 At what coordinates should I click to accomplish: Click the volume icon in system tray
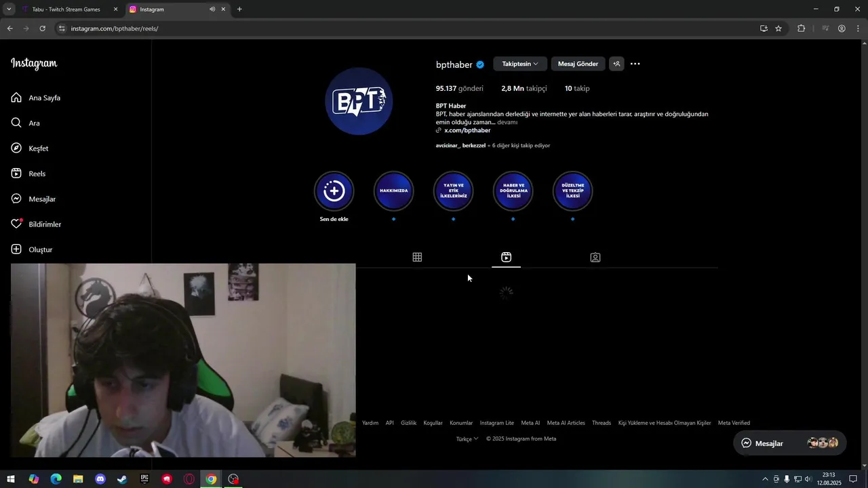coord(808,479)
